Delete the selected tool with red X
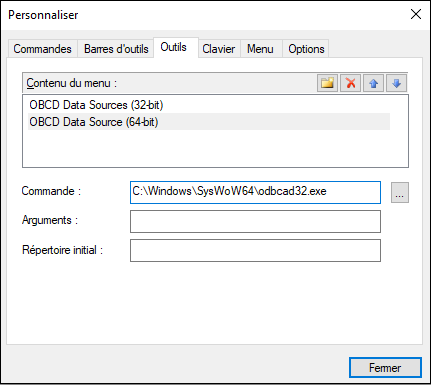The height and width of the screenshot is (385, 431). pos(350,83)
